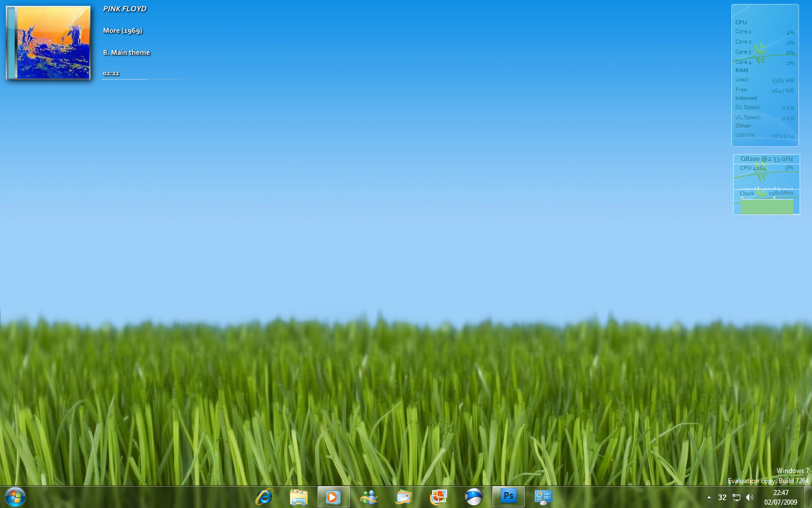Open Windows Live Mail taskbar icon
The width and height of the screenshot is (812, 508).
click(x=404, y=497)
